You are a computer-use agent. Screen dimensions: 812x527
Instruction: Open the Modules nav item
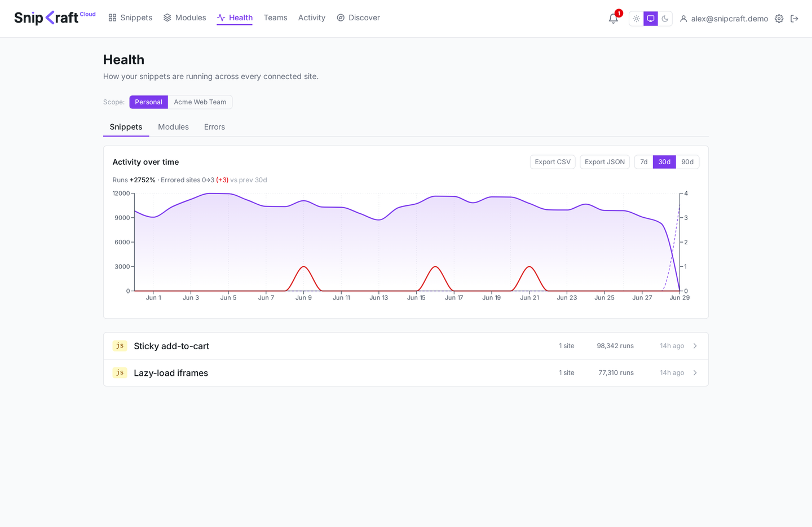184,17
